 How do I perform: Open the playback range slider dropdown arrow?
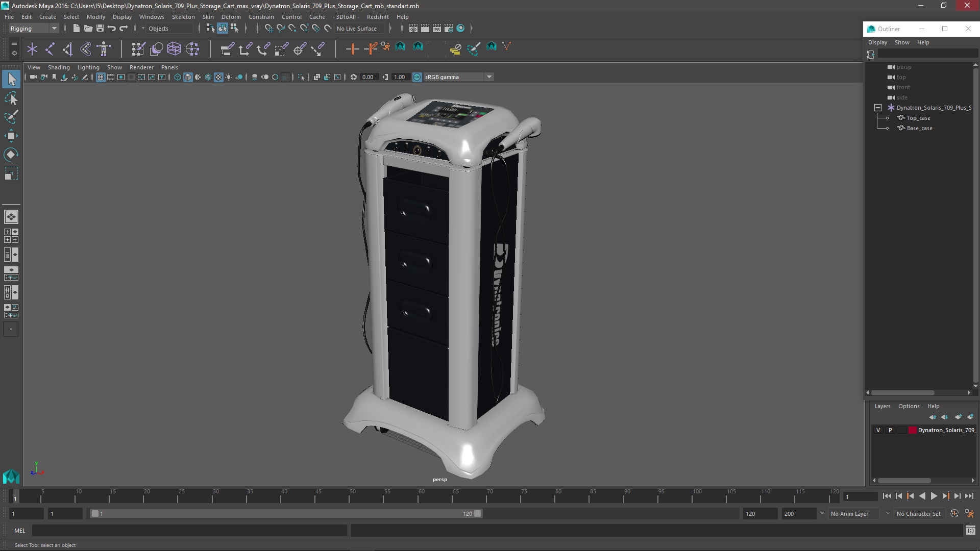(822, 513)
